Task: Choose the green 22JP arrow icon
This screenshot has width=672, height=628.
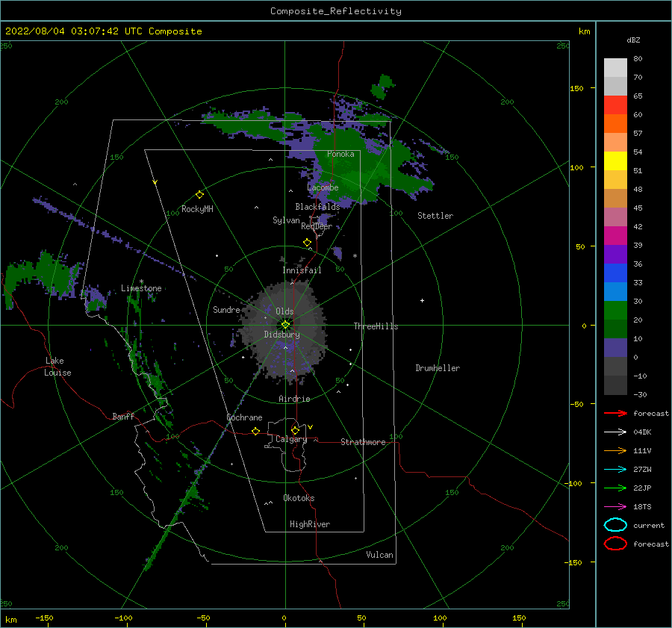Action: click(615, 488)
